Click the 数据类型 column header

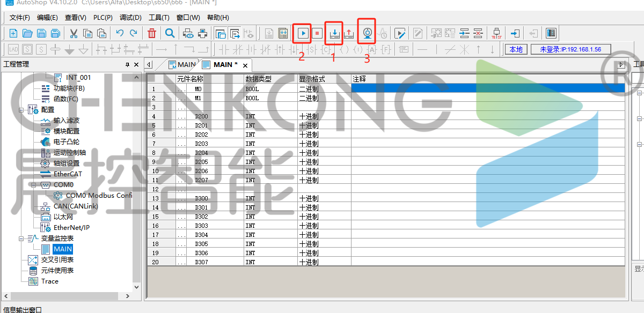(271, 79)
